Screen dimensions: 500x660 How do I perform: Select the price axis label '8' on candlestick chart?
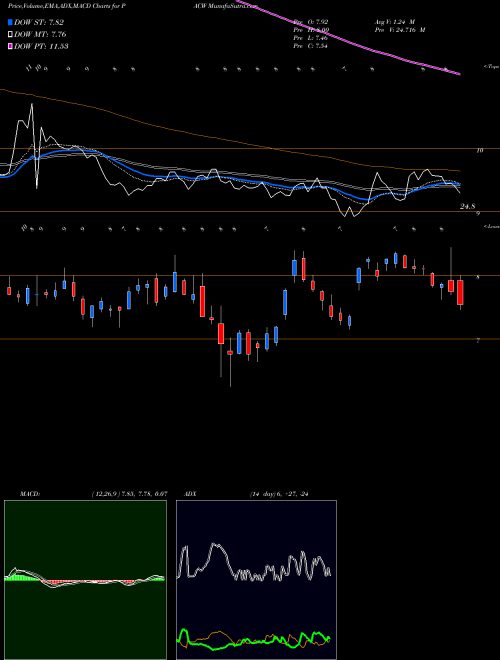[478, 277]
